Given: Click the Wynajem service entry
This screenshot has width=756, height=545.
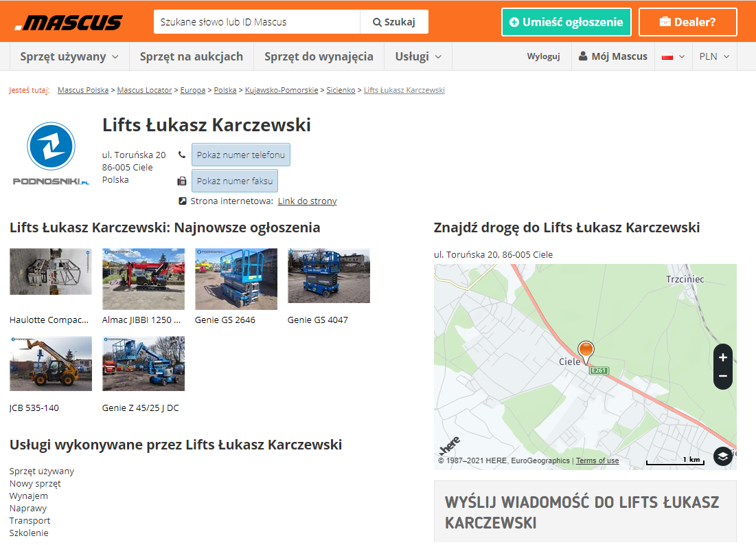Looking at the screenshot, I should click(x=29, y=496).
